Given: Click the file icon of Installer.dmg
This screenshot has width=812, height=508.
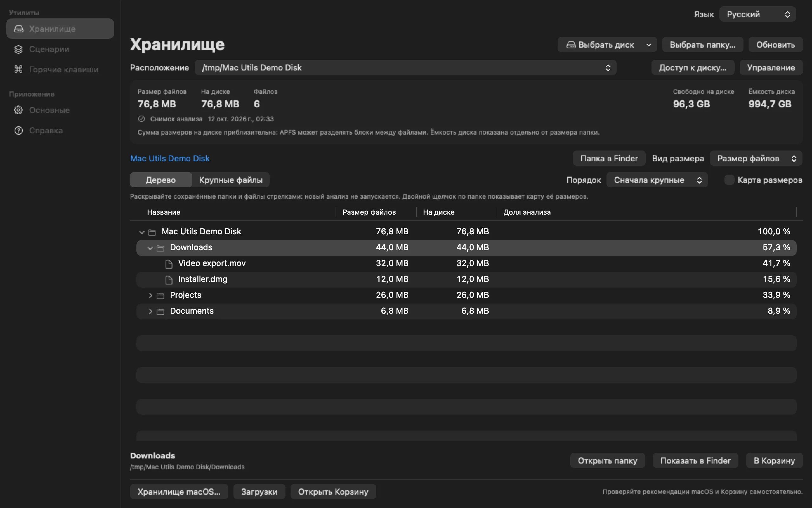Looking at the screenshot, I should click(x=169, y=280).
